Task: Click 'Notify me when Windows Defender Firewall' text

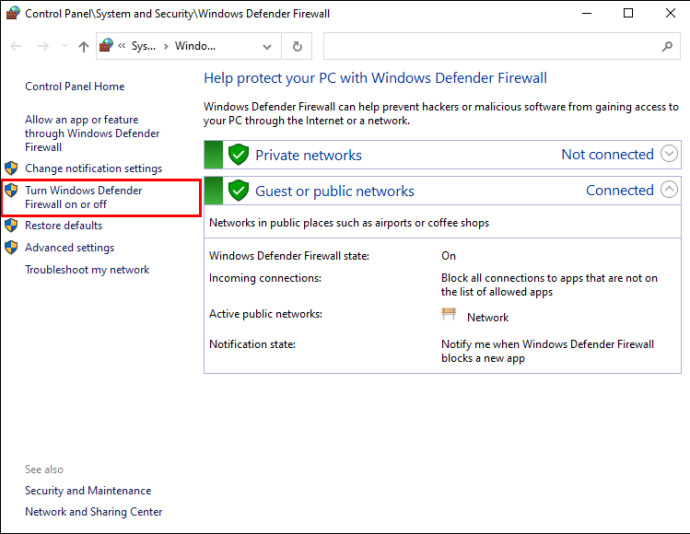Action: [547, 351]
